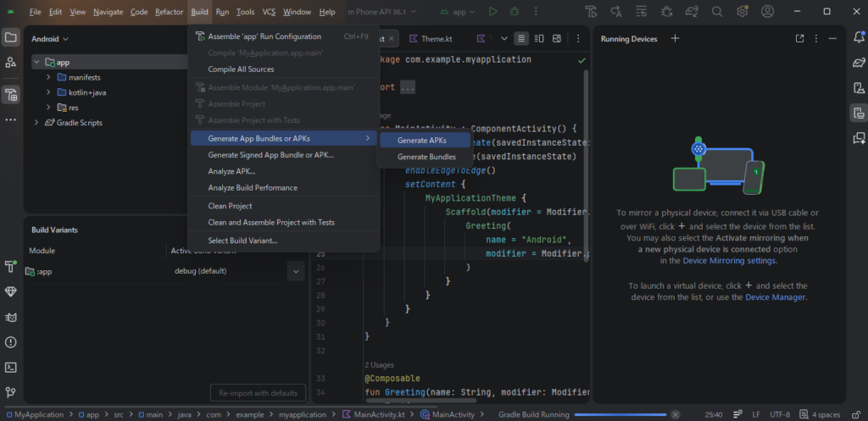Open the Device Manager sidebar icon

coord(858,88)
